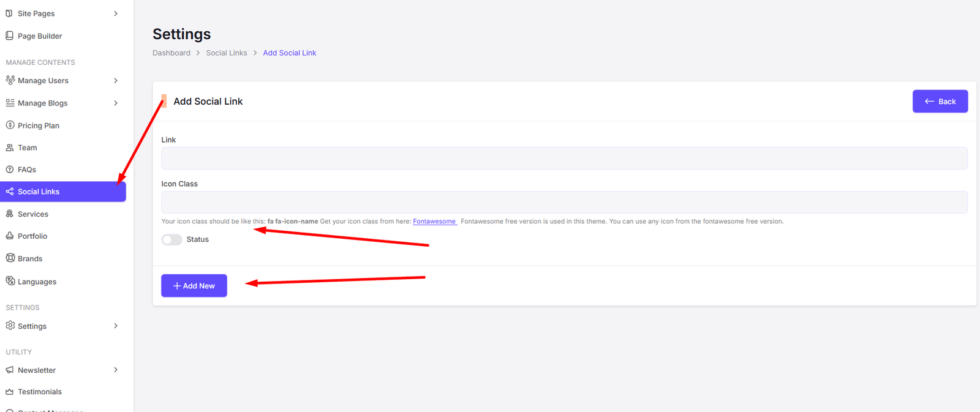Open Page Builder from the sidebar
The height and width of the screenshot is (412, 980).
pyautogui.click(x=40, y=36)
